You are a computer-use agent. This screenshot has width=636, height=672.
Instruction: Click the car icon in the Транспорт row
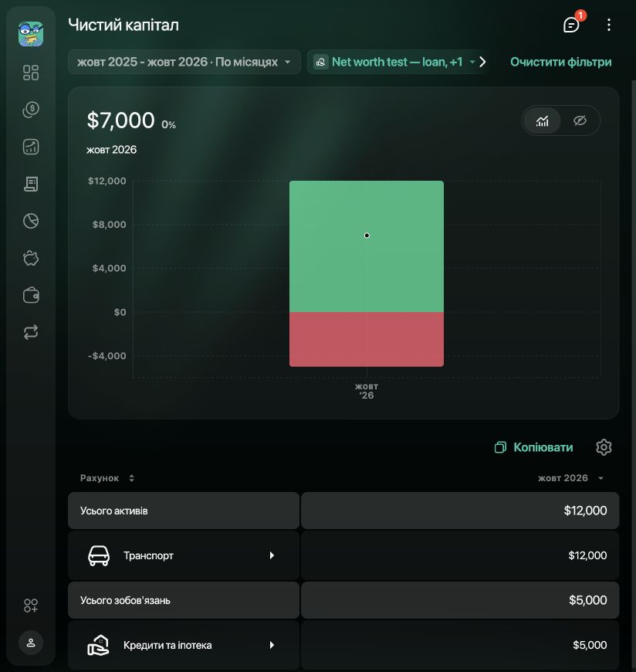coord(99,555)
